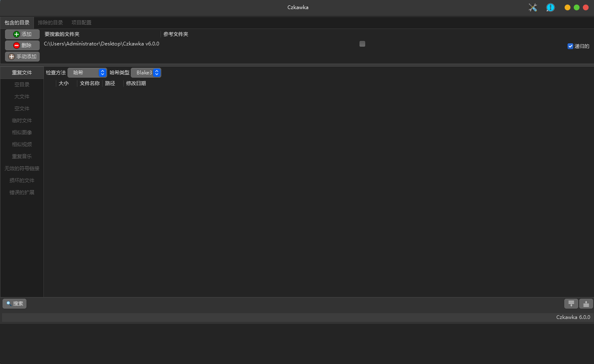Viewport: 594px width, 364px height.
Task: Open the settings wrench icon
Action: 533,7
